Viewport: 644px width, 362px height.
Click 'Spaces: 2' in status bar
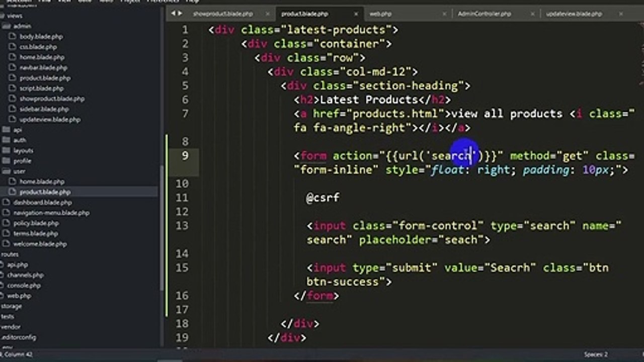[x=595, y=354]
